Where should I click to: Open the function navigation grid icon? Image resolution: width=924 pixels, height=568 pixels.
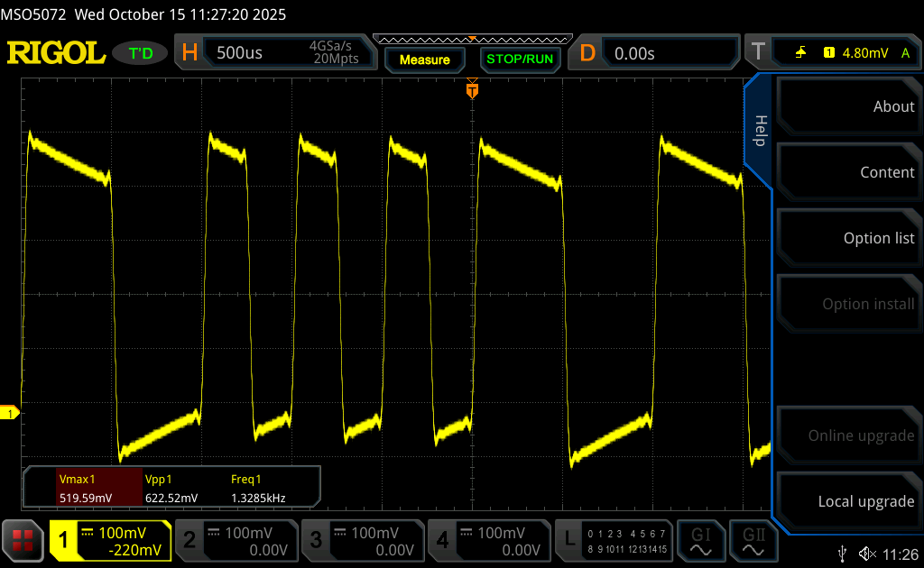23,540
